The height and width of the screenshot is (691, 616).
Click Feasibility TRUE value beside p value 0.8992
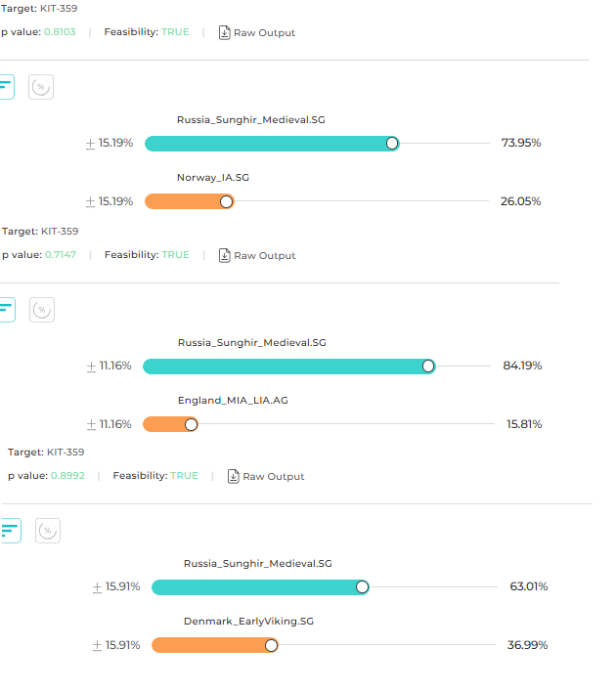tap(184, 476)
